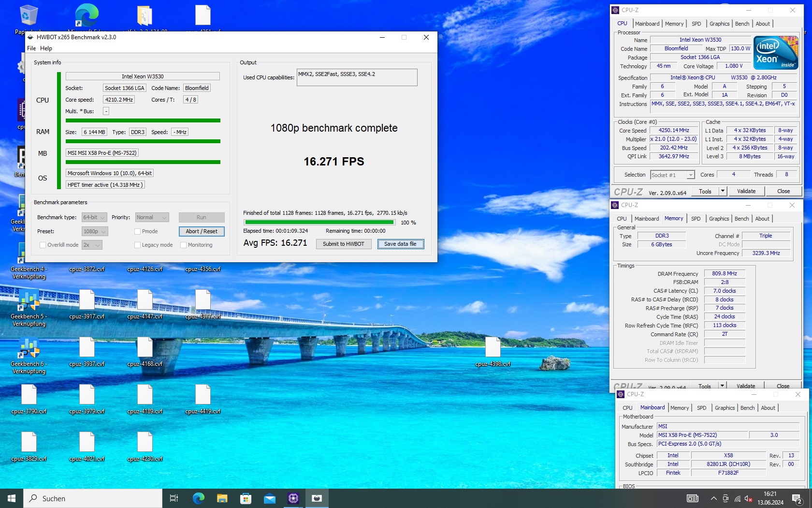Open cpuz-3872.cvf file icon

[87, 269]
